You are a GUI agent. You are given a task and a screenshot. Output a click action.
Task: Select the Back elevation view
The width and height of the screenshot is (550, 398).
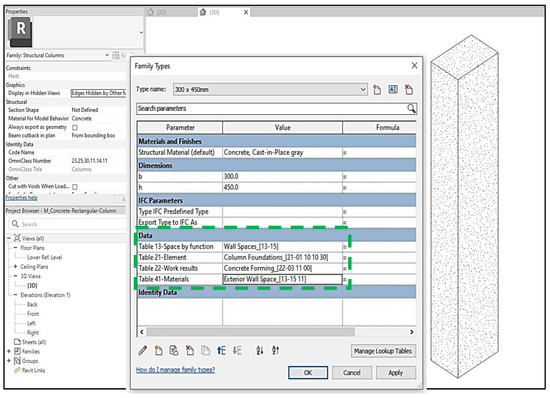tap(32, 304)
